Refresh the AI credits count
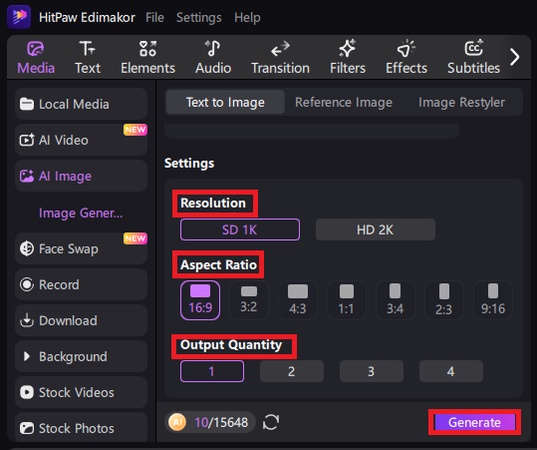Screen dimensions: 537x450 [271, 422]
